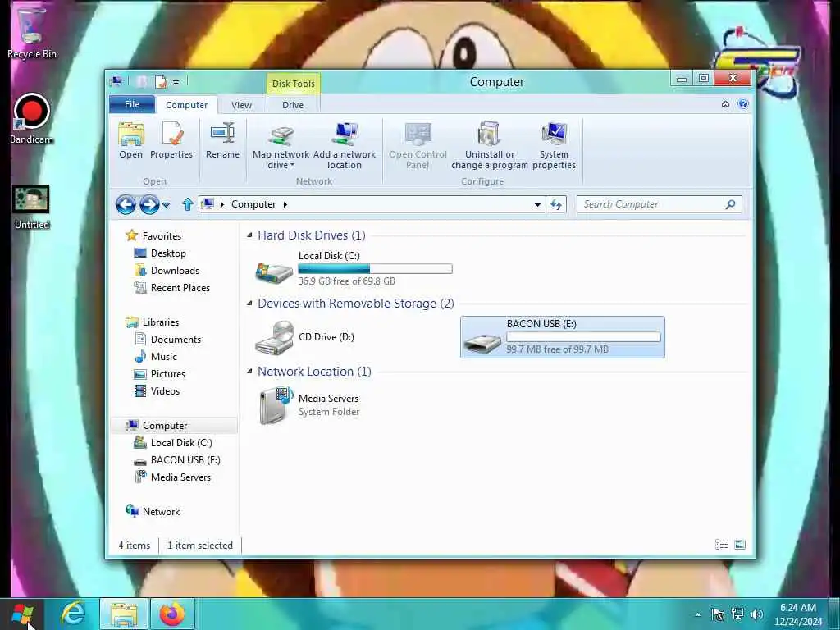Collapse the Hard Disk Drives group
The width and height of the screenshot is (840, 630).
[x=249, y=235]
